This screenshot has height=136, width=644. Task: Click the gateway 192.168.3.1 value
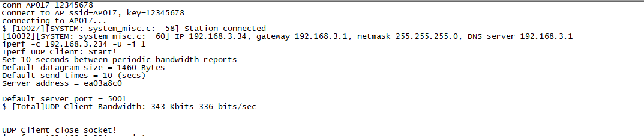pos(321,36)
